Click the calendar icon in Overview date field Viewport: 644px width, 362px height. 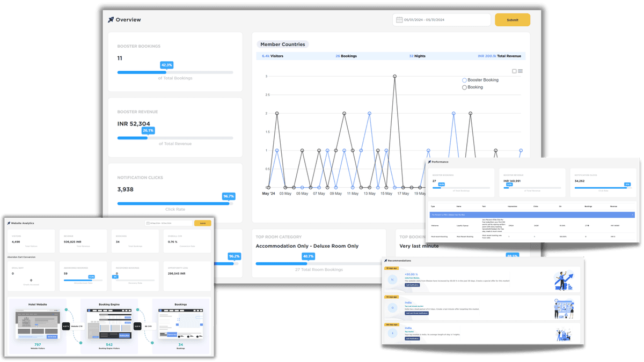[x=399, y=20]
